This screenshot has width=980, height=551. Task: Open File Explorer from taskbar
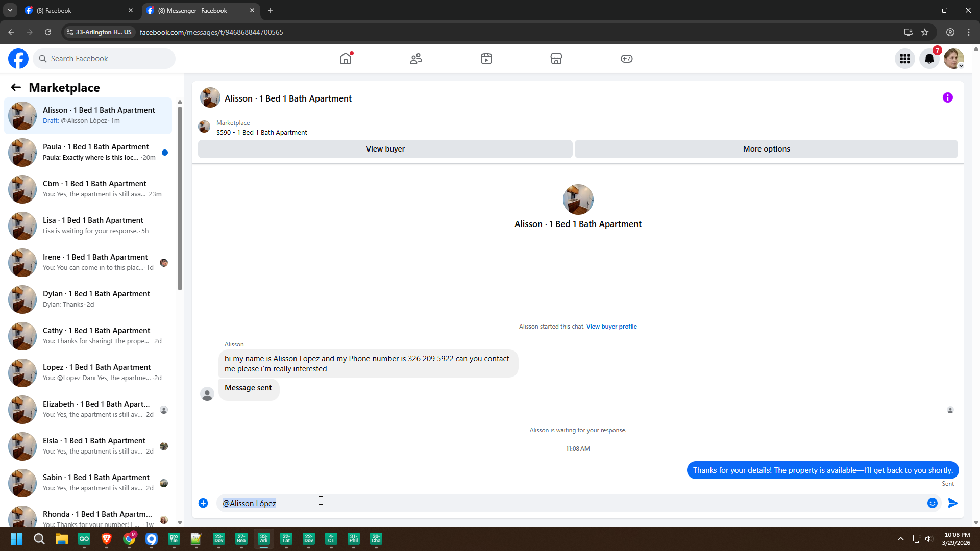(62, 539)
